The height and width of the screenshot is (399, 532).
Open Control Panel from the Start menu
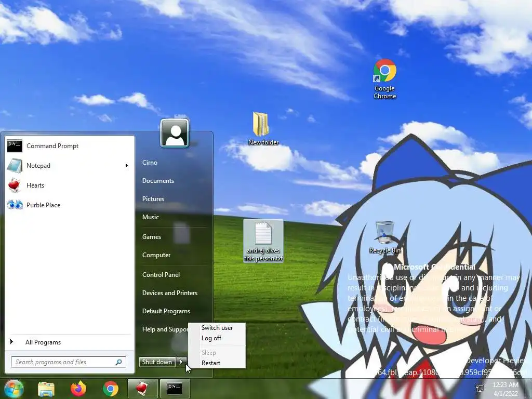tap(161, 275)
